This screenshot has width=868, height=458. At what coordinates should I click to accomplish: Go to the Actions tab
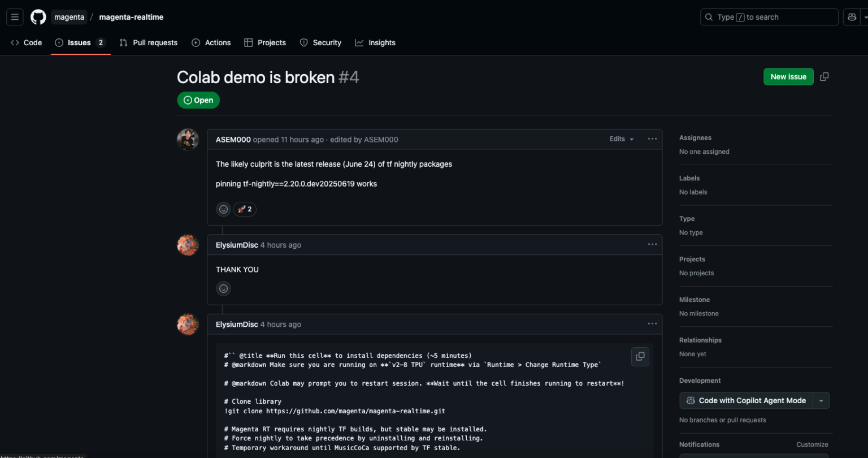tap(211, 42)
